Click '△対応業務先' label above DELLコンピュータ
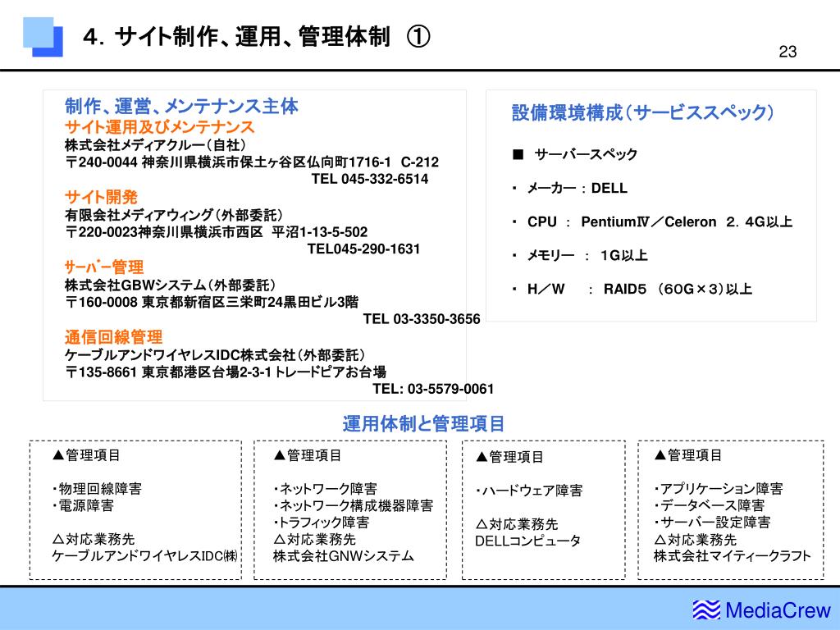Screen dimensions: 840x630 (x=517, y=524)
